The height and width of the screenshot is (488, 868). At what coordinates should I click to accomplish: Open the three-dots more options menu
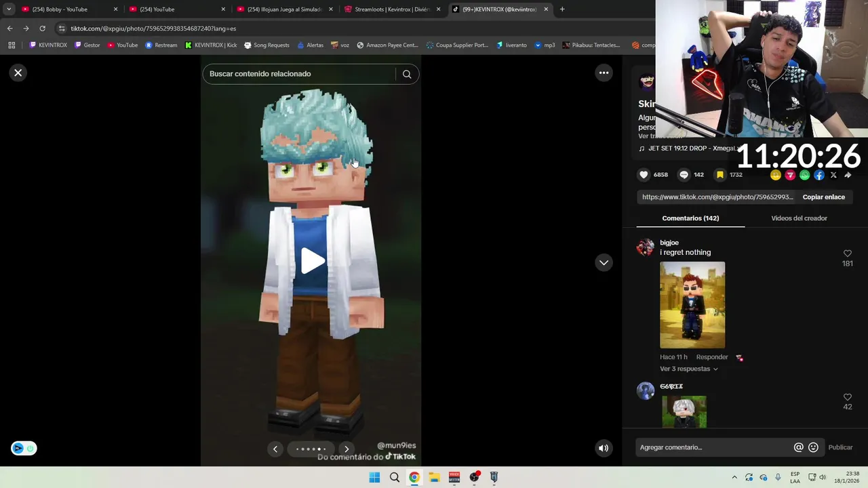tap(604, 73)
